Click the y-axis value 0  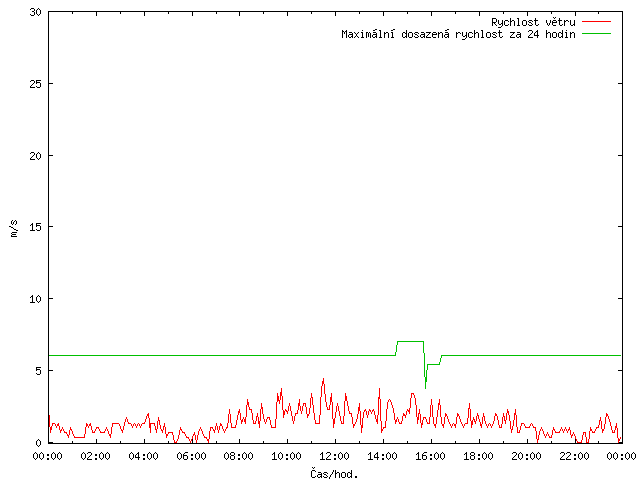[38, 442]
